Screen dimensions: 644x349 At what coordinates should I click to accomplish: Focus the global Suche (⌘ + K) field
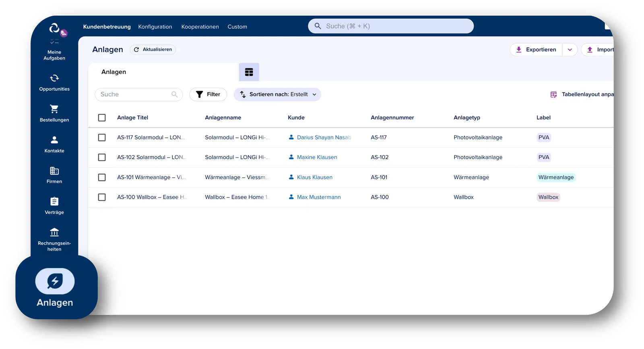pos(391,26)
